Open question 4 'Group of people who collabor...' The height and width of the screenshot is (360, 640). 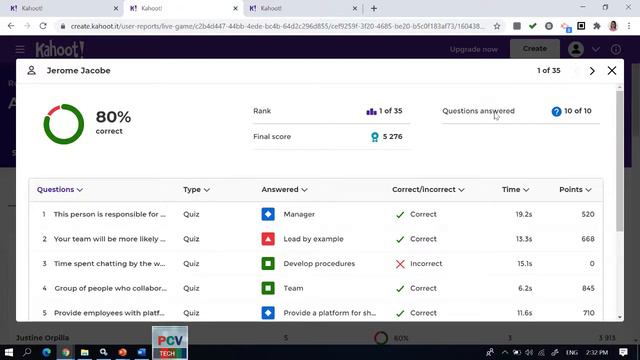point(111,288)
